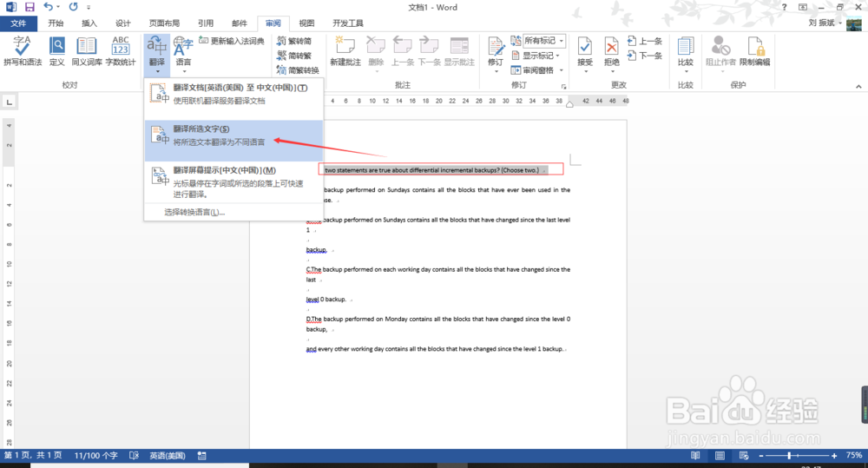This screenshot has height=468, width=868.
Task: Zoom in with the plus button
Action: click(x=834, y=455)
